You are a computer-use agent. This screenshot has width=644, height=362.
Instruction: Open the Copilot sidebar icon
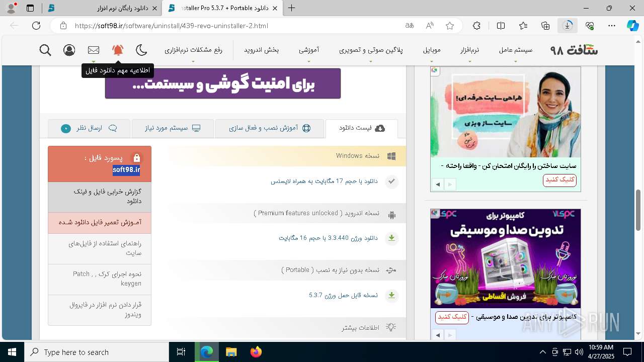tap(632, 26)
